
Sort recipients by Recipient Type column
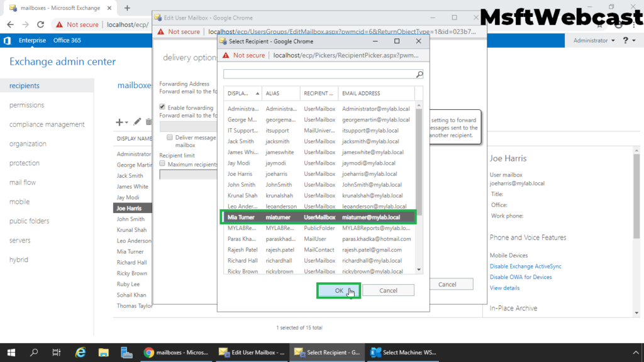[319, 94]
